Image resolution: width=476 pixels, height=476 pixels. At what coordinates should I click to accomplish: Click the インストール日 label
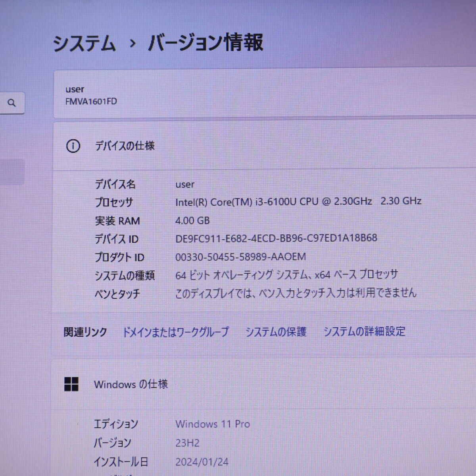121,462
